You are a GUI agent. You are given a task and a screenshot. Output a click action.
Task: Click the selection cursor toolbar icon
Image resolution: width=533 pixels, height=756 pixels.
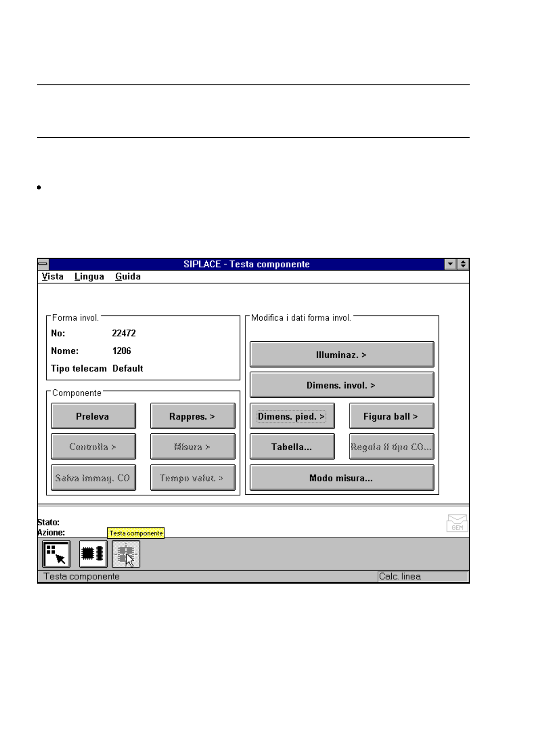56,554
